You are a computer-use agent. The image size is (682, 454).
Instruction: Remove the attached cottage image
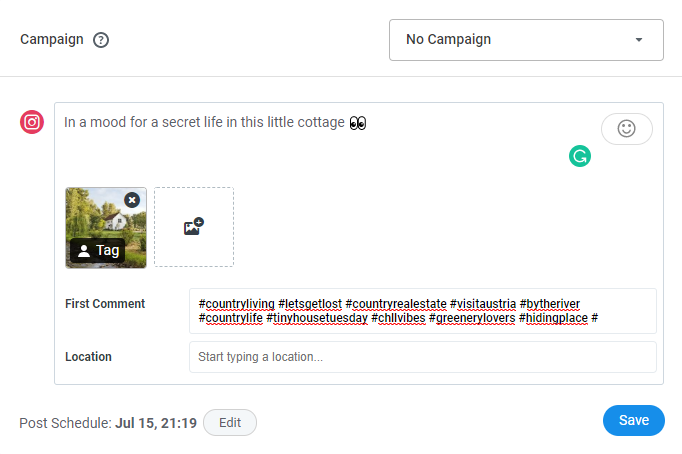[x=132, y=200]
